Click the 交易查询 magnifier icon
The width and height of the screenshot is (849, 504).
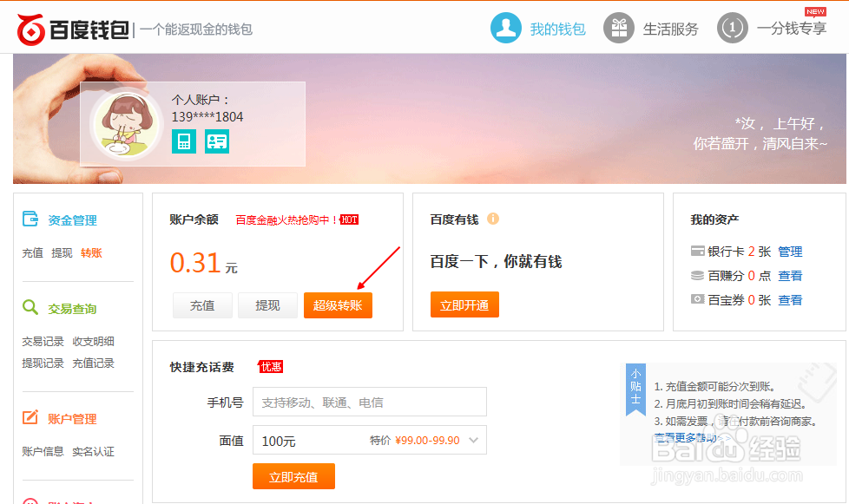pos(30,307)
